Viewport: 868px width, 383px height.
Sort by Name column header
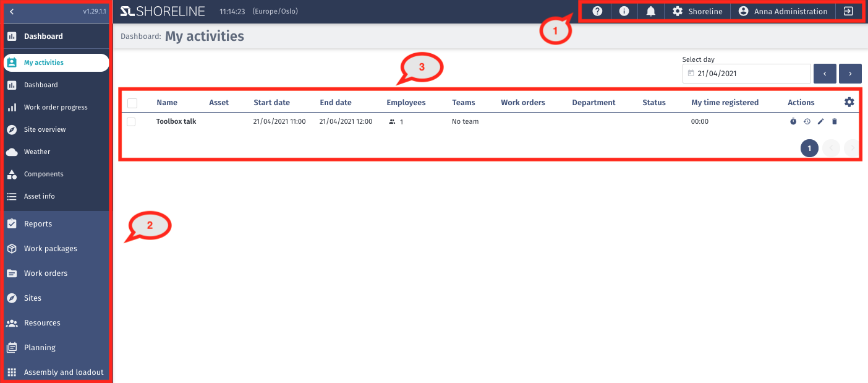point(167,103)
